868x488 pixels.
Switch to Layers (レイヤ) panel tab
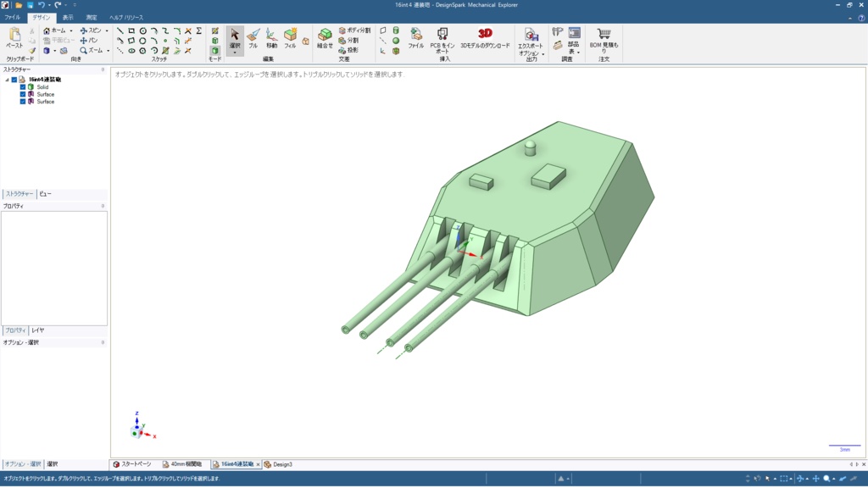tap(37, 330)
